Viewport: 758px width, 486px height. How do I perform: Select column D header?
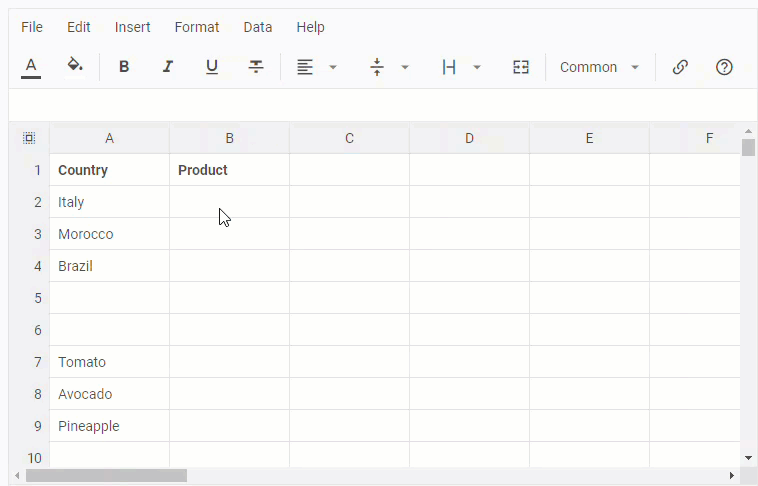coord(469,138)
